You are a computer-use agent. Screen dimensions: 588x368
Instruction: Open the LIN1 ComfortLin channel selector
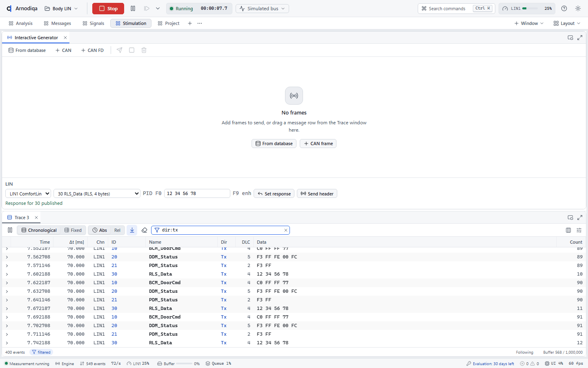[28, 194]
